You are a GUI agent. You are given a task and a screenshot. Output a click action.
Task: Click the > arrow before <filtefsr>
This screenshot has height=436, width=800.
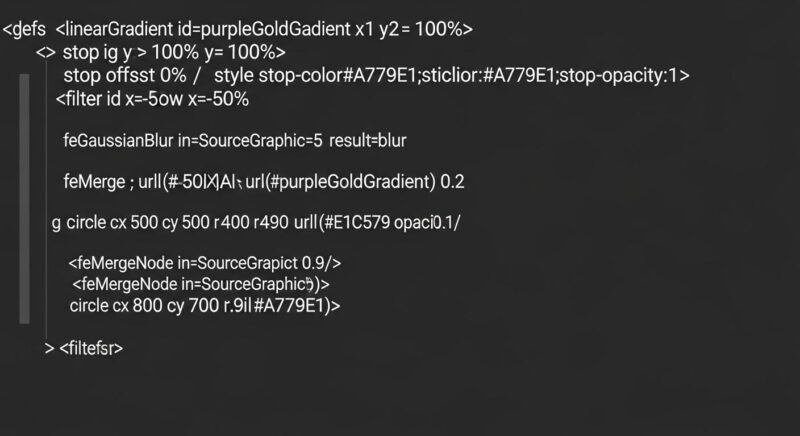pyautogui.click(x=49, y=349)
